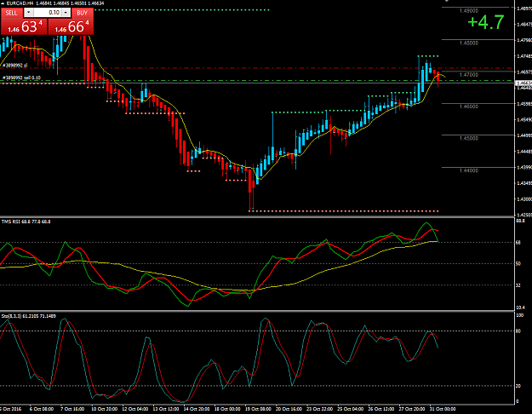
Task: Click the 1.47000 level label
Action: 469,75
